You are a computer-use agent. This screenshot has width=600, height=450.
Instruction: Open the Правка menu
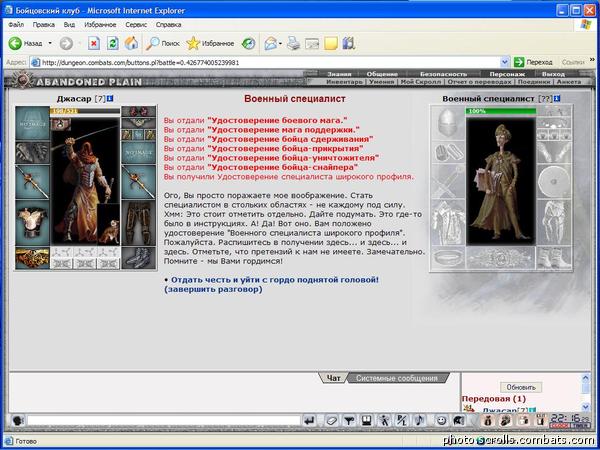44,24
